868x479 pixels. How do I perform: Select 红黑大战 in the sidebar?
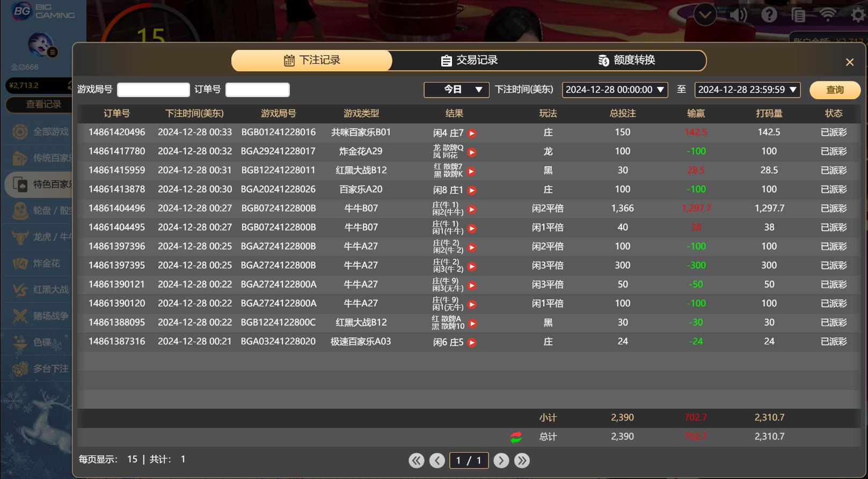pos(38,289)
